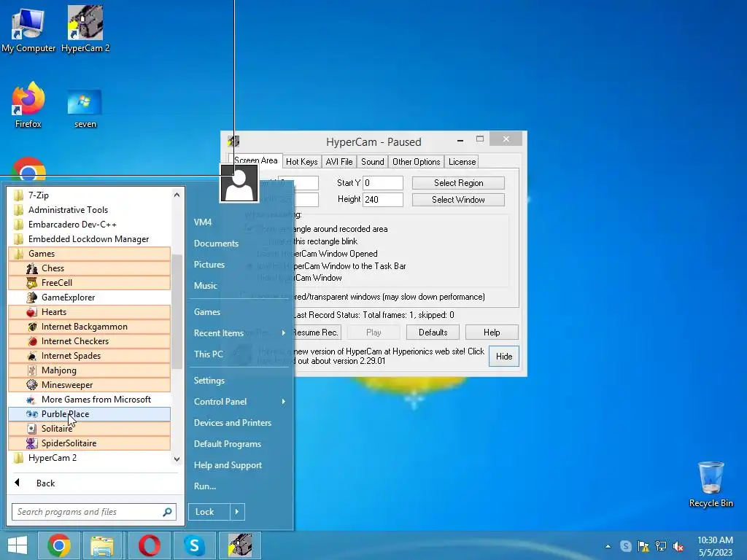Open the Chess game entry
747x560 pixels.
point(89,268)
